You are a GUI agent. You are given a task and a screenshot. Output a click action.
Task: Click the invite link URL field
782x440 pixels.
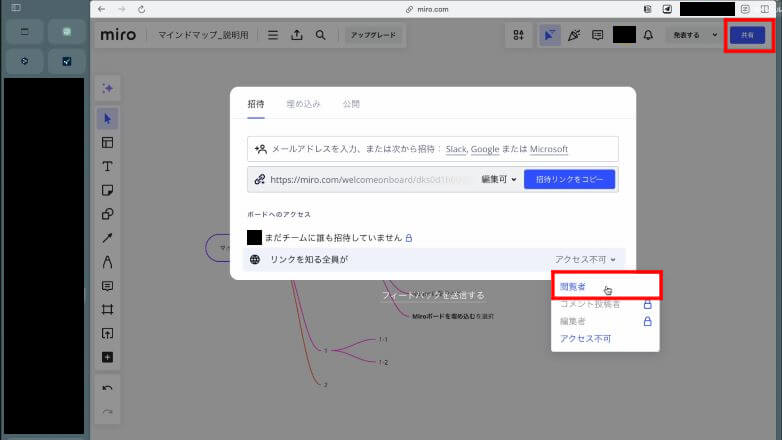pyautogui.click(x=369, y=180)
